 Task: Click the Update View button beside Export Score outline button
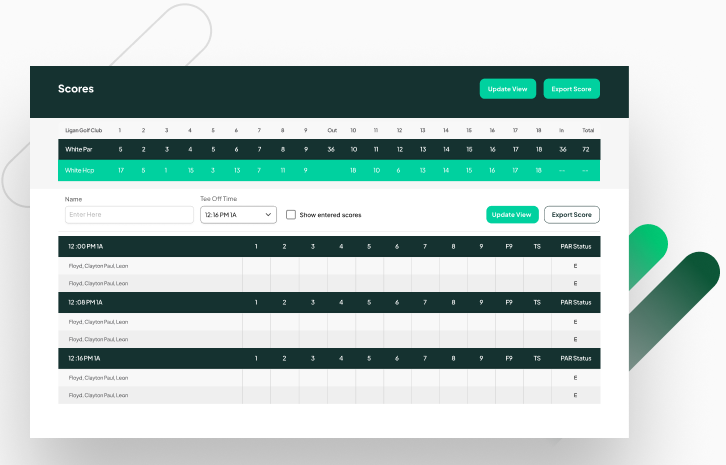[x=512, y=215]
